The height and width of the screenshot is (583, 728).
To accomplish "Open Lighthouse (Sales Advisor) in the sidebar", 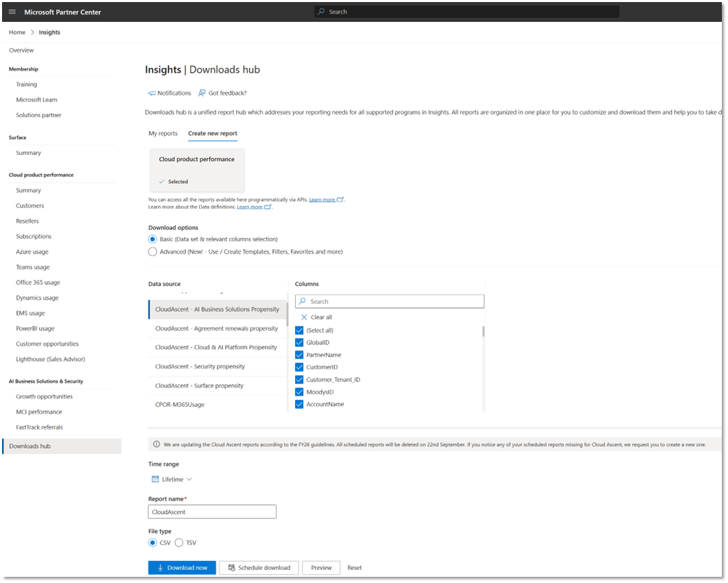I will 51,359.
